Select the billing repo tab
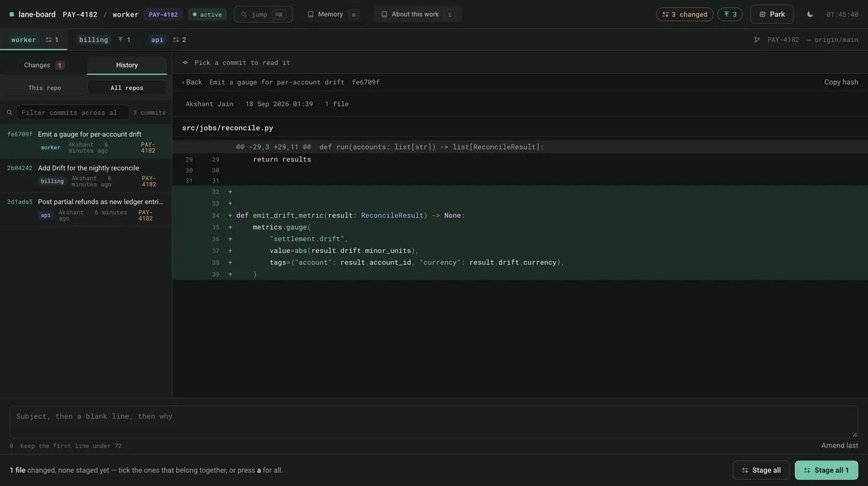The width and height of the screenshot is (868, 486). [x=104, y=40]
